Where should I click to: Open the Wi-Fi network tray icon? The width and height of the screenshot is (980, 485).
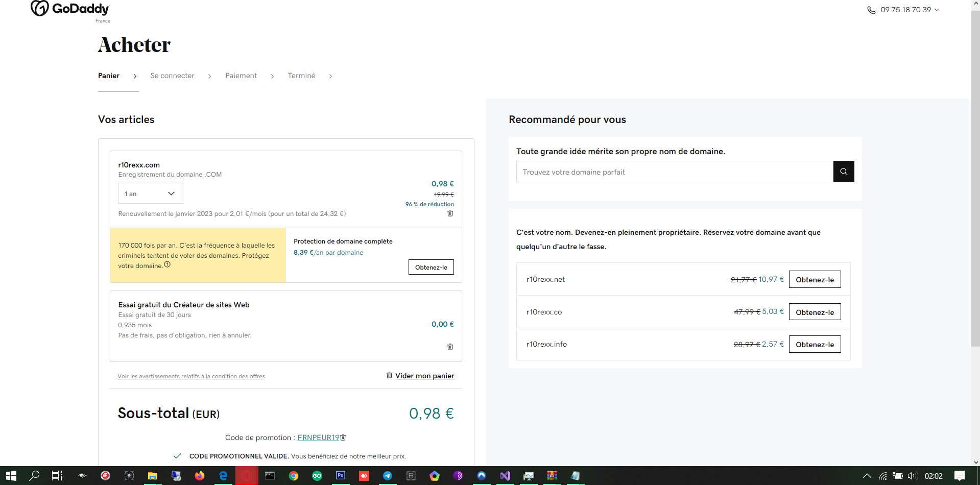883,476
